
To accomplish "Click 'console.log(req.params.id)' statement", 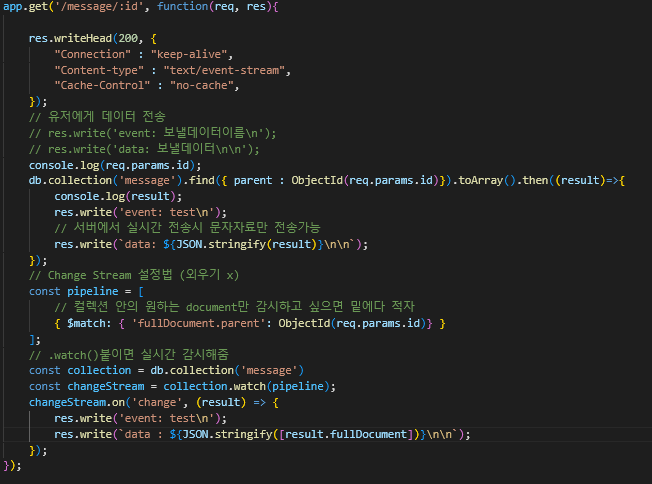I will [x=115, y=165].
